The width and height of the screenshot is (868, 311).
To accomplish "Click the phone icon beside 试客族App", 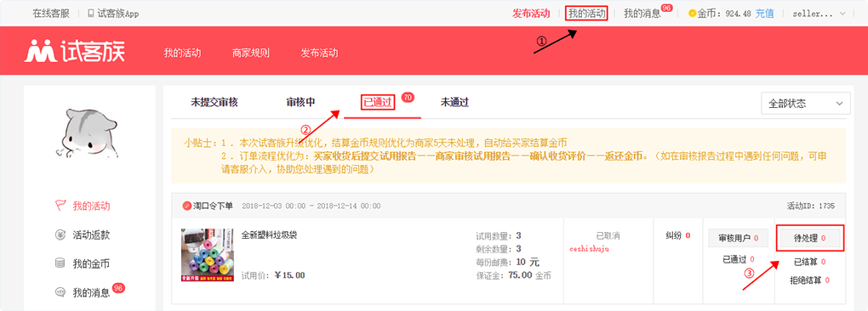I will pos(90,14).
